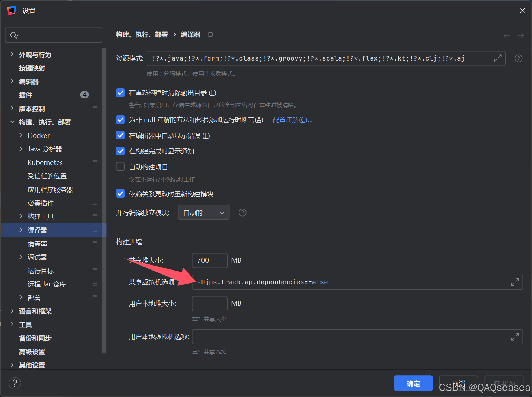Open the 配置注解(C) link
Viewport: 532px width, 397px height.
(292, 120)
